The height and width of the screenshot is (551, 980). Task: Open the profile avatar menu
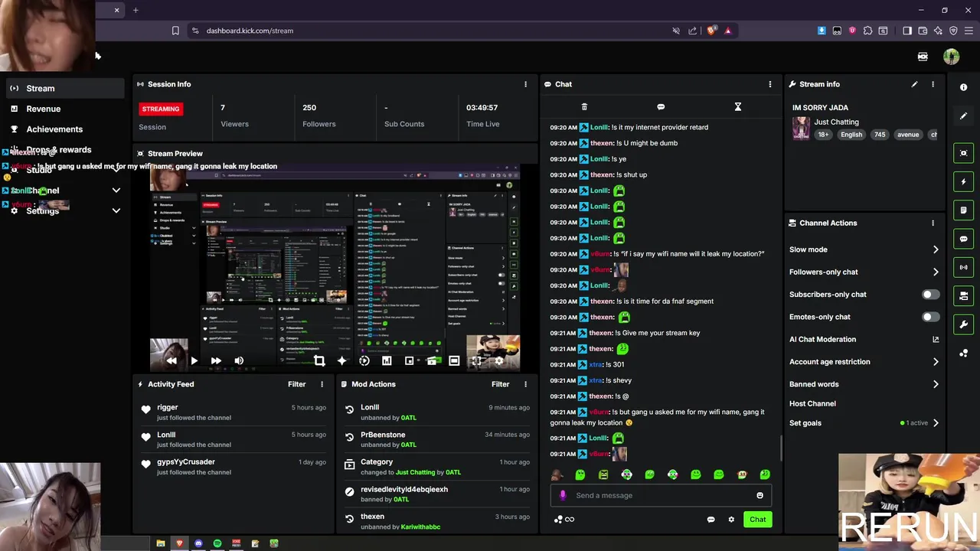951,57
